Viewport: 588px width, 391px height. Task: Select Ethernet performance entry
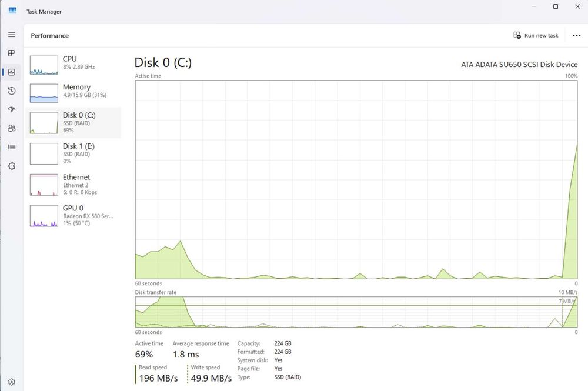click(73, 185)
